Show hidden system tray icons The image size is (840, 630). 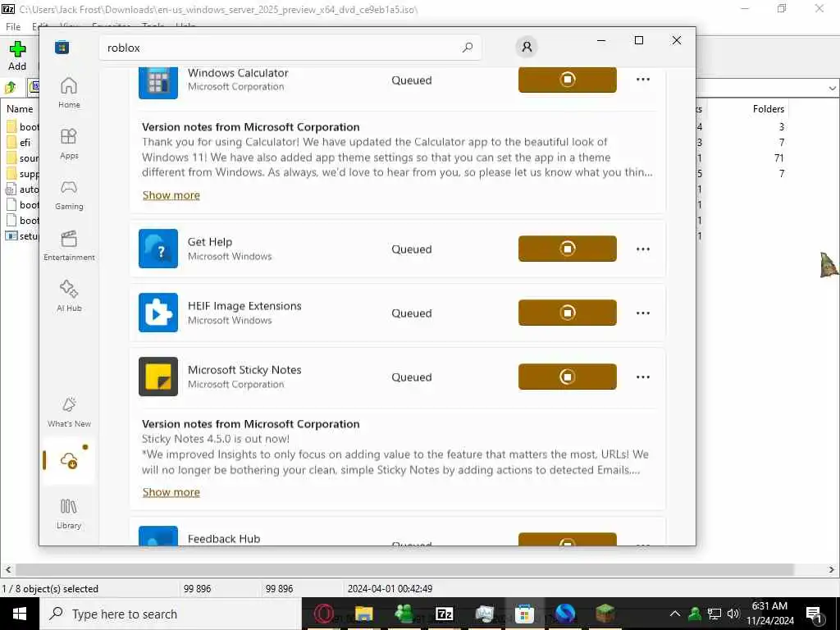(x=675, y=614)
